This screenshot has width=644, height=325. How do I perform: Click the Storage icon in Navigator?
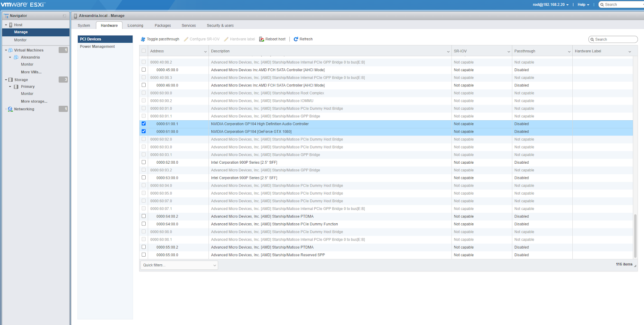11,80
